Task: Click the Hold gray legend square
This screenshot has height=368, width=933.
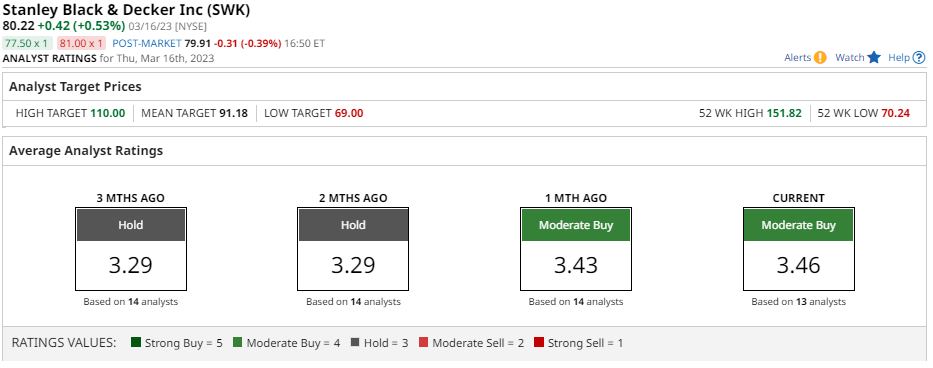Action: 355,343
